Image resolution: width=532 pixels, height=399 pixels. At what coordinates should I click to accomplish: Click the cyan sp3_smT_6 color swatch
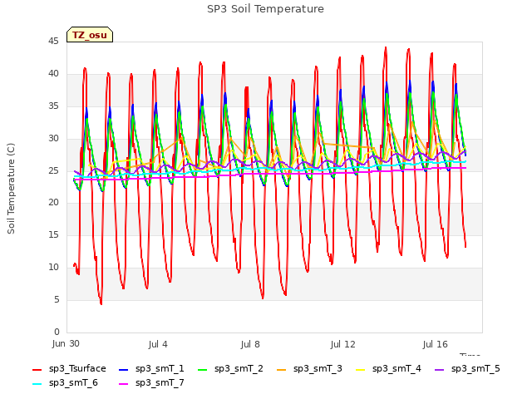[x=37, y=384]
